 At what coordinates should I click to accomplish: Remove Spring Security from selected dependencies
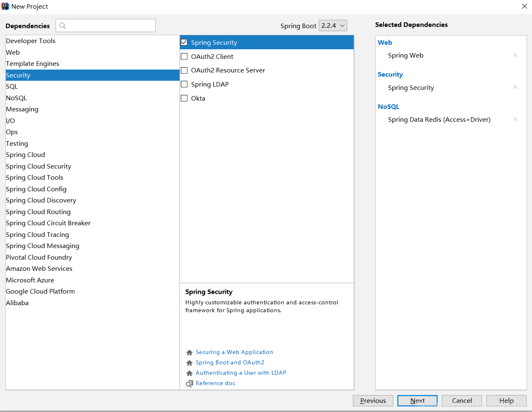pos(515,87)
